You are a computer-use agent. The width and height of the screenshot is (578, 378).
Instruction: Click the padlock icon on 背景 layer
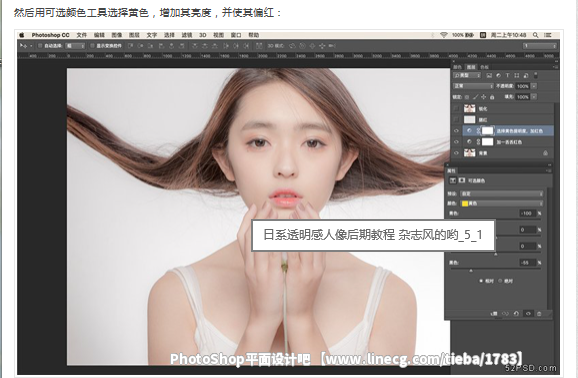click(x=545, y=153)
